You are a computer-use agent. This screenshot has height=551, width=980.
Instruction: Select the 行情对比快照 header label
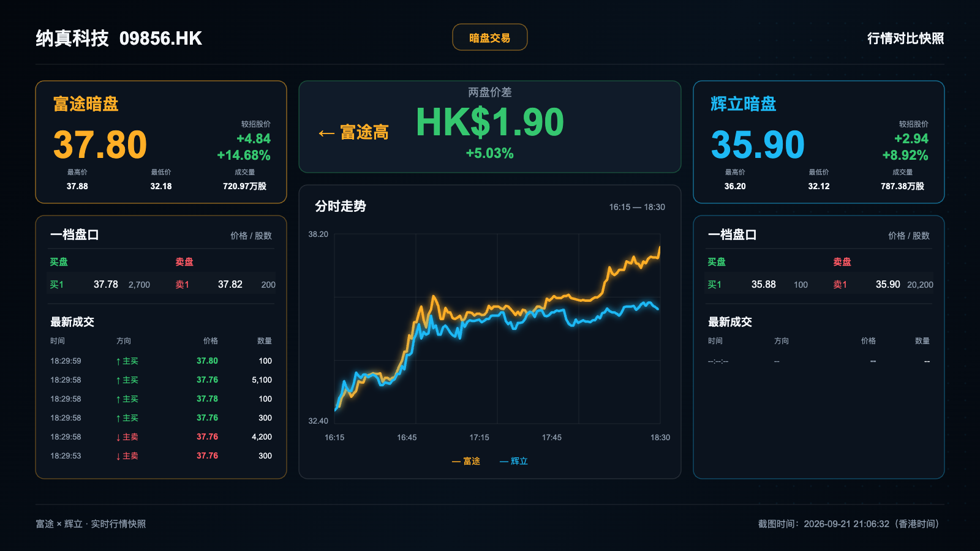coord(905,38)
